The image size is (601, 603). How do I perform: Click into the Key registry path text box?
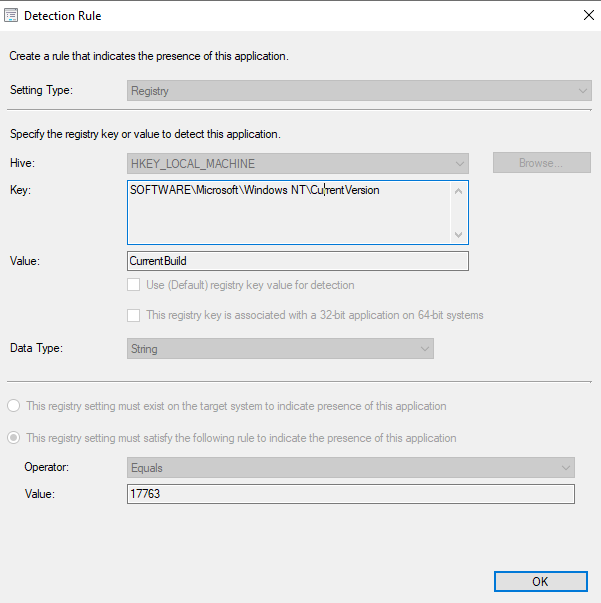tap(288, 212)
